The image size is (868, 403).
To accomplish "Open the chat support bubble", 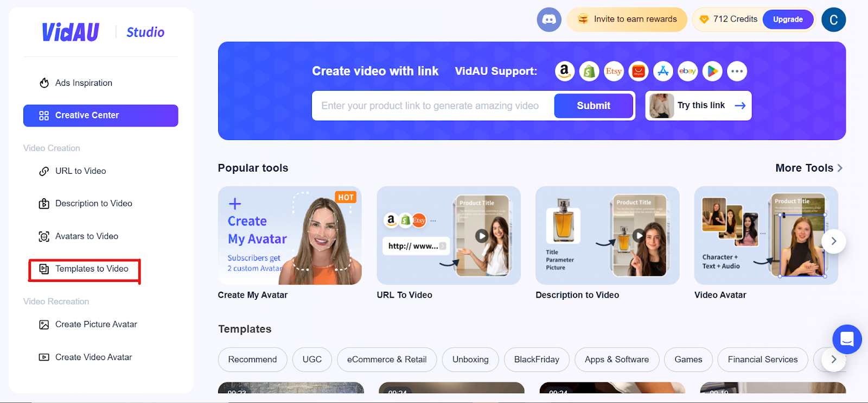I will click(x=847, y=339).
